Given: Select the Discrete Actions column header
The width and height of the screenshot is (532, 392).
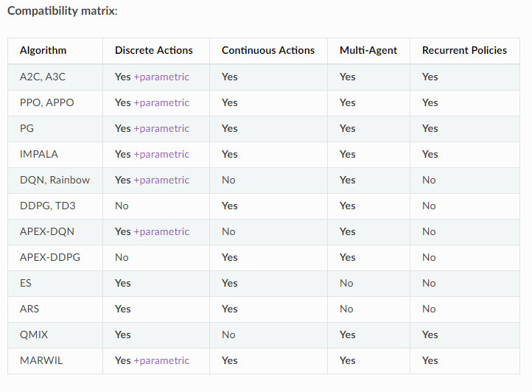Looking at the screenshot, I should pyautogui.click(x=153, y=50).
